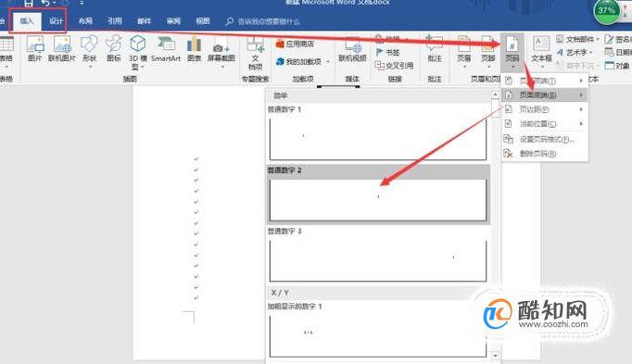Click the Pictures (图片) insert icon
The image size is (632, 364).
[34, 48]
